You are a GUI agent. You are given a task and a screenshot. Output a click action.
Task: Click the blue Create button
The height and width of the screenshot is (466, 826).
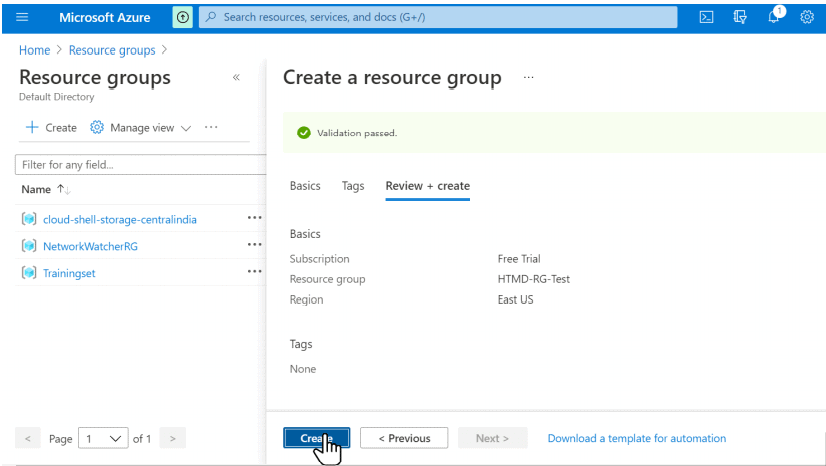(x=317, y=438)
